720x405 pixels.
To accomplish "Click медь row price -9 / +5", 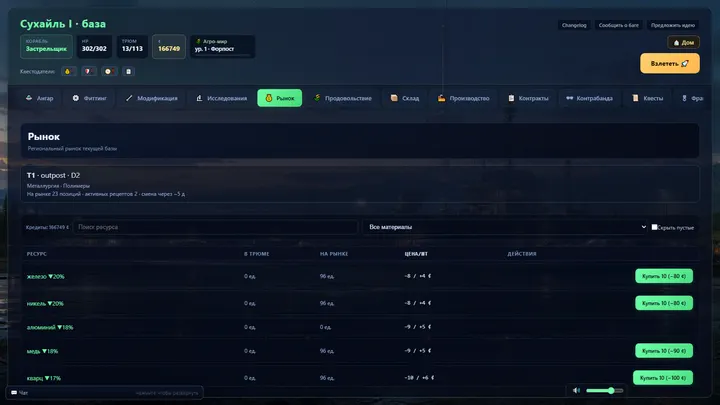I will [417, 351].
